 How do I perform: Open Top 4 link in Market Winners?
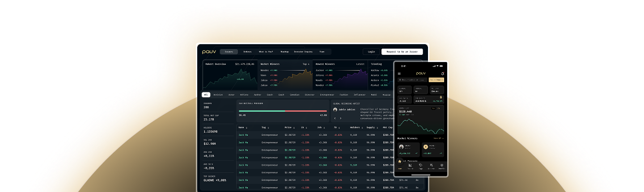[x=306, y=64]
